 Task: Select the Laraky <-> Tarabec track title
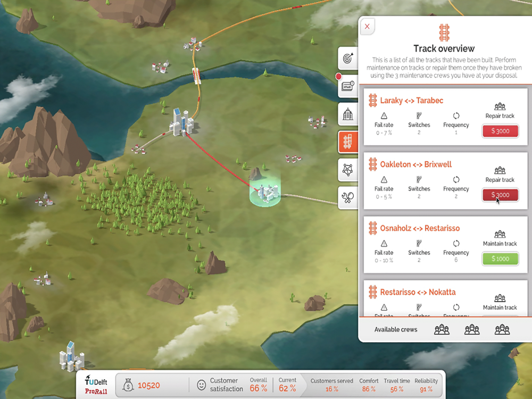[411, 101]
